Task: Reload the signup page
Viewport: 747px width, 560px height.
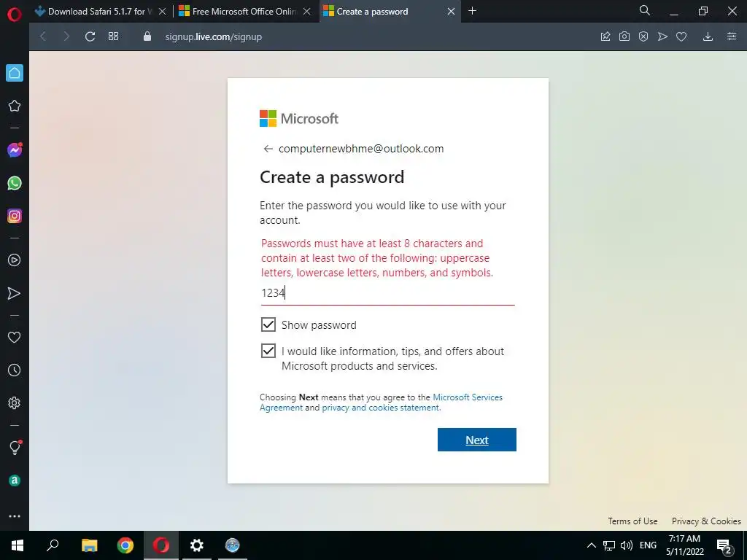Action: [90, 36]
